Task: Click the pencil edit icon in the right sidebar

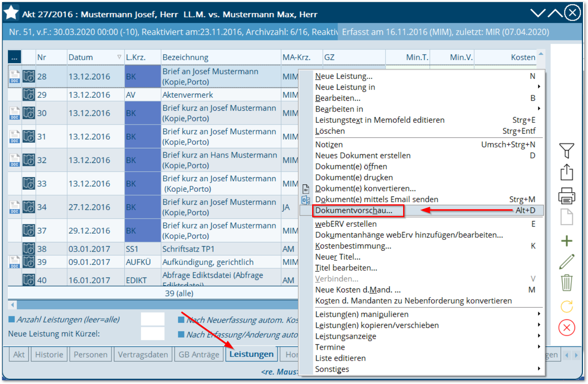Action: (x=566, y=262)
